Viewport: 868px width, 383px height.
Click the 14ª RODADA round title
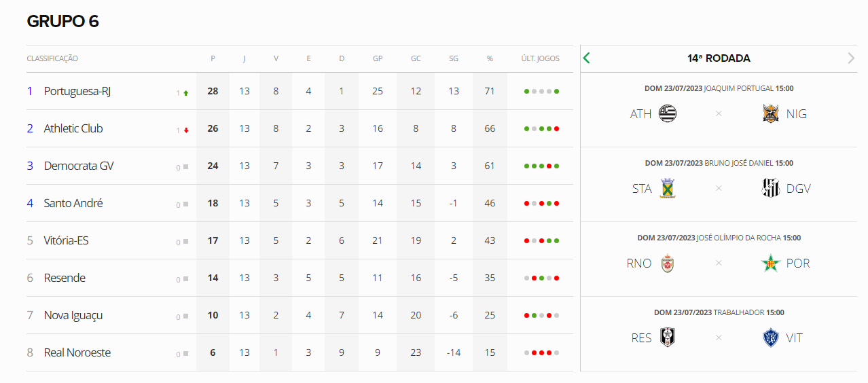[x=719, y=58]
